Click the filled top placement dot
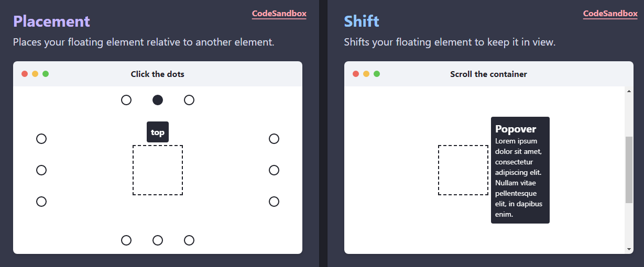The height and width of the screenshot is (267, 644). [158, 100]
